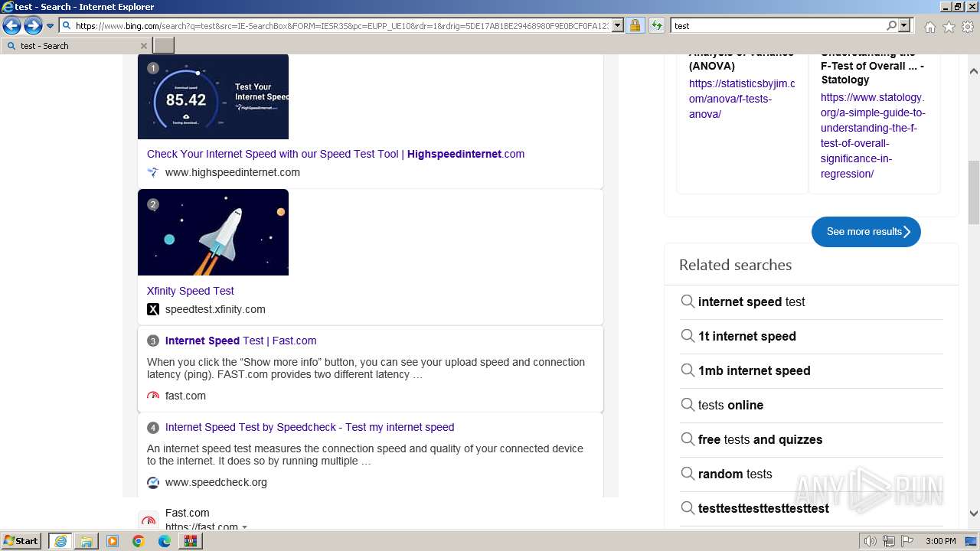
Task: Click the search box containing 'test'
Action: [x=778, y=25]
